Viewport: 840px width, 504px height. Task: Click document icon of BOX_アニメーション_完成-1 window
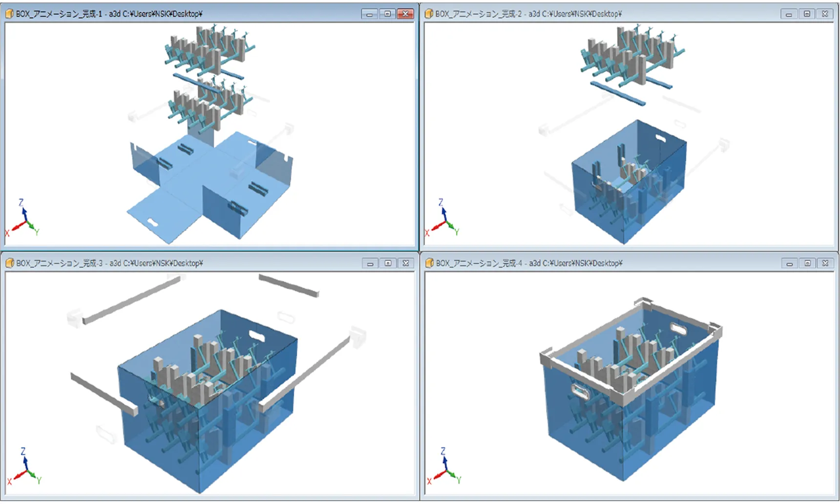click(10, 14)
